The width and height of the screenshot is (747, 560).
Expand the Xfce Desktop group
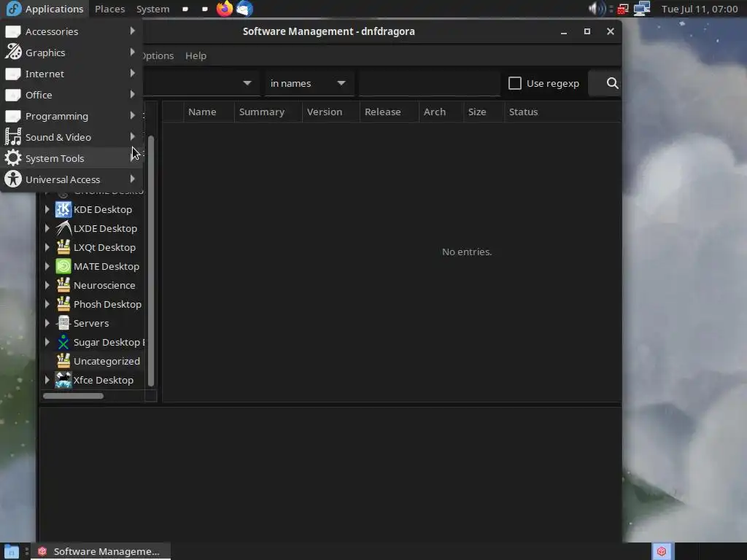[47, 380]
